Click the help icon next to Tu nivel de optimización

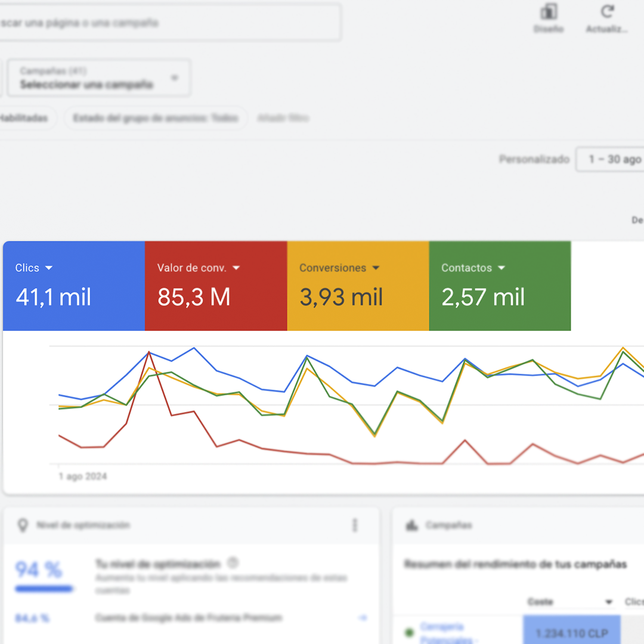(x=233, y=562)
